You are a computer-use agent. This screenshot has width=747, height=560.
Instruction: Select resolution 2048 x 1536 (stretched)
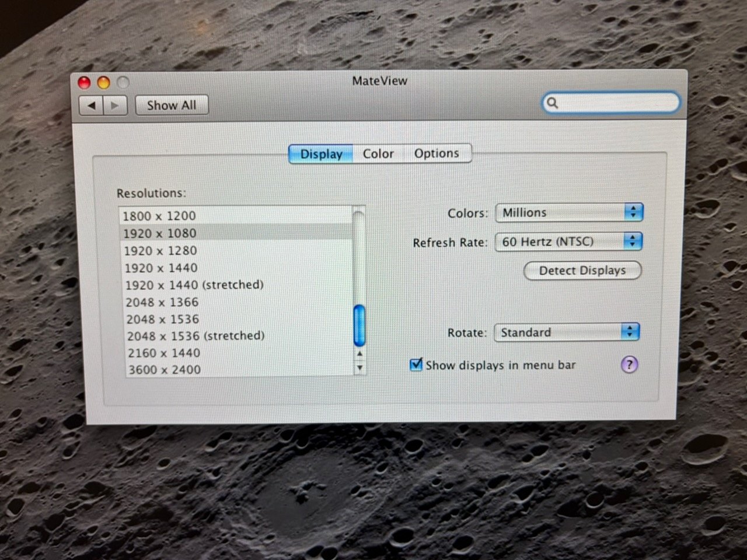click(240, 336)
